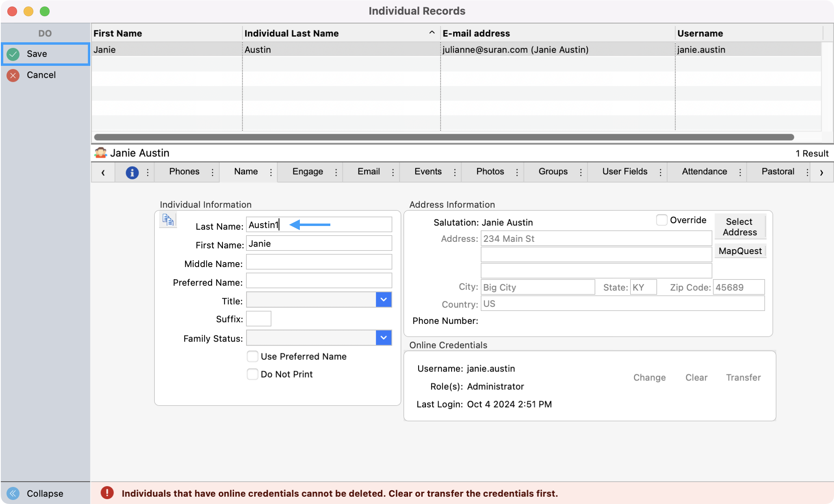
Task: Open the User Fields tab
Action: pos(624,172)
